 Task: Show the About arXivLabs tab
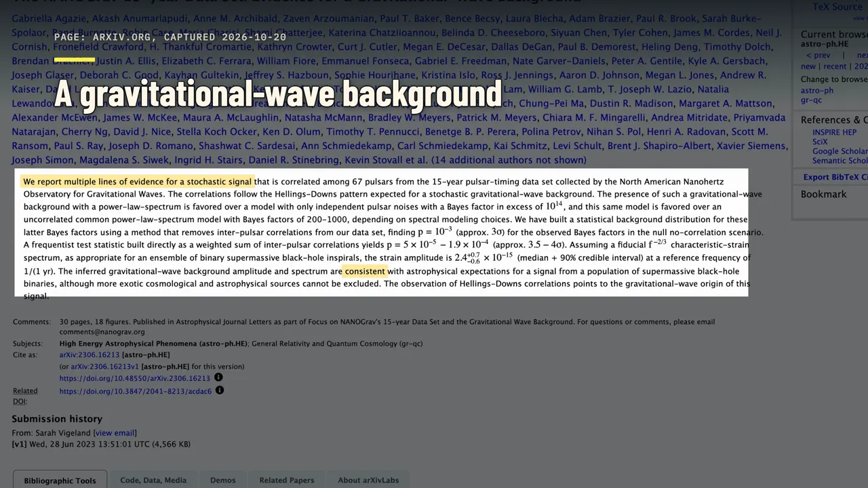point(368,480)
